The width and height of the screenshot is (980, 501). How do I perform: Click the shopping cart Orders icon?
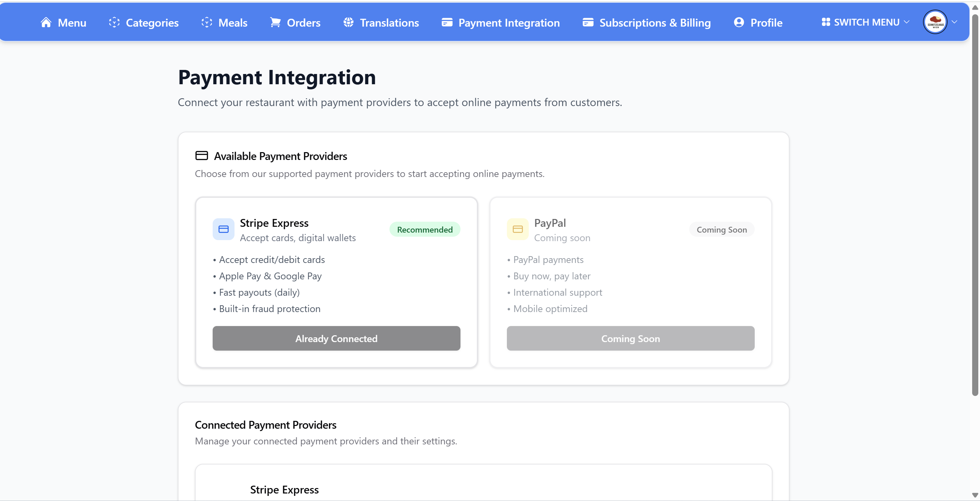click(x=275, y=23)
